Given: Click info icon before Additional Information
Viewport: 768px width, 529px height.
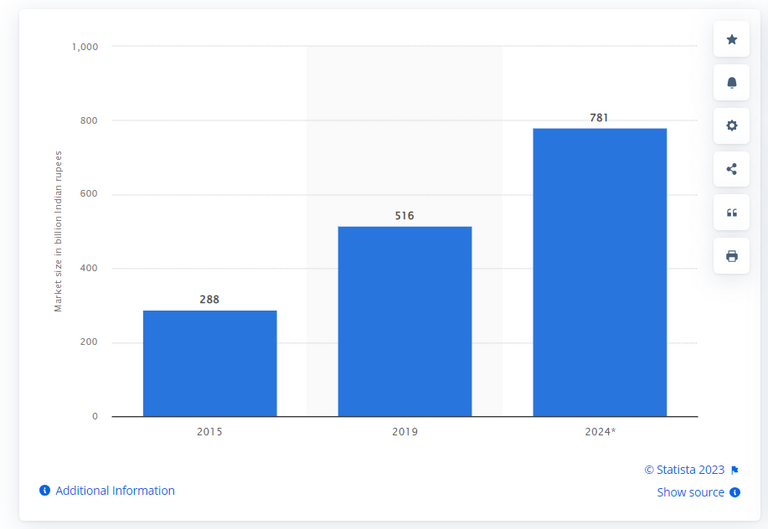Looking at the screenshot, I should (x=45, y=491).
